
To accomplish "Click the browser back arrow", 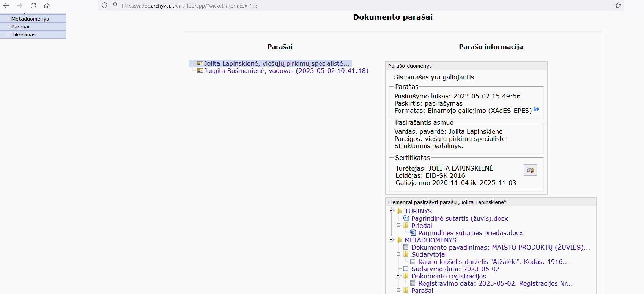I will (6, 6).
